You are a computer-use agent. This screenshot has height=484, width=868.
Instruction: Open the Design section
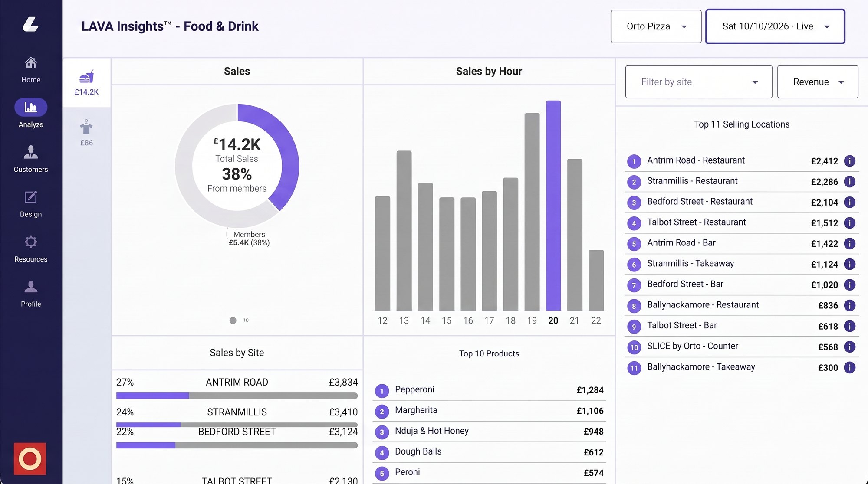pos(31,204)
